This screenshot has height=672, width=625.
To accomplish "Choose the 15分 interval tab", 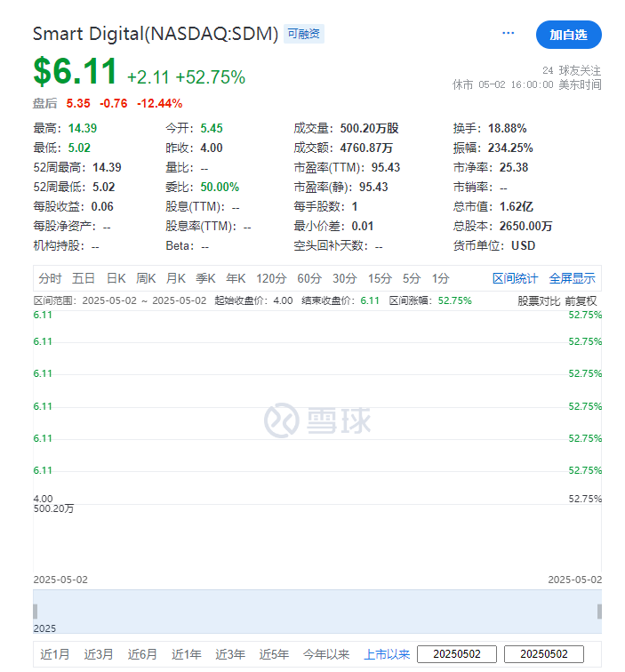I will [x=380, y=278].
